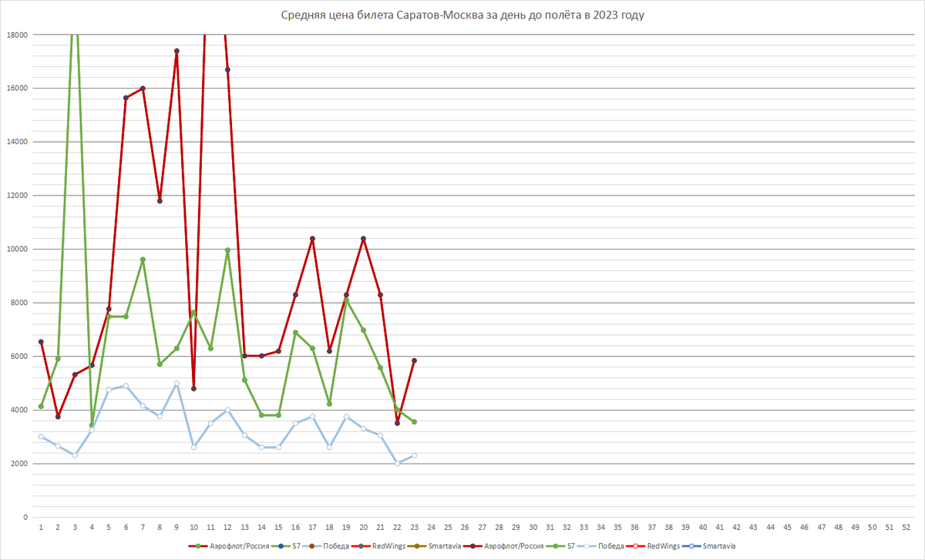Image resolution: width=925 pixels, height=560 pixels.
Task: Click y-axis label 16000
Action: point(17,88)
